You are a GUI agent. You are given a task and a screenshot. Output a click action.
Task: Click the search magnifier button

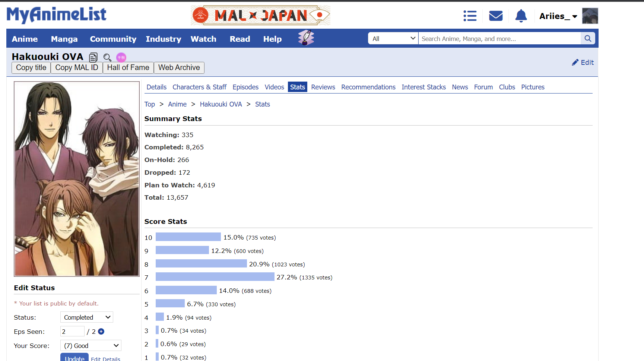click(588, 38)
